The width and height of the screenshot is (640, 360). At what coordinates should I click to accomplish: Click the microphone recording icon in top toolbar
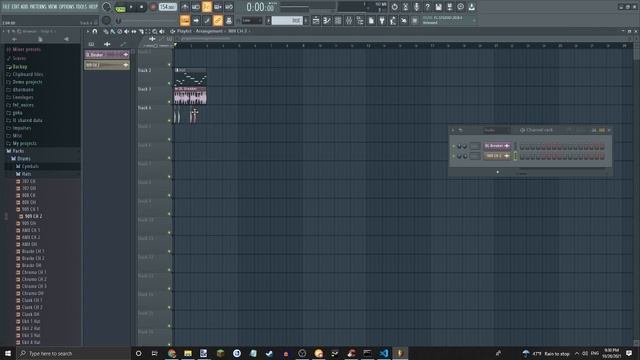point(416,7)
